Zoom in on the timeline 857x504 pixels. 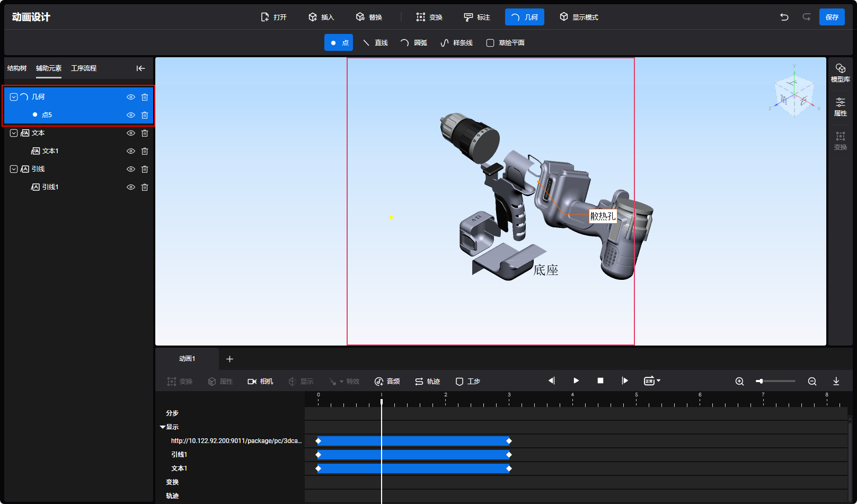(x=739, y=381)
